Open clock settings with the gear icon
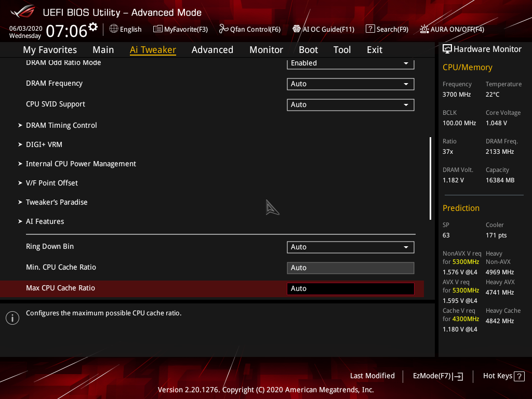The height and width of the screenshot is (399, 532). click(92, 25)
